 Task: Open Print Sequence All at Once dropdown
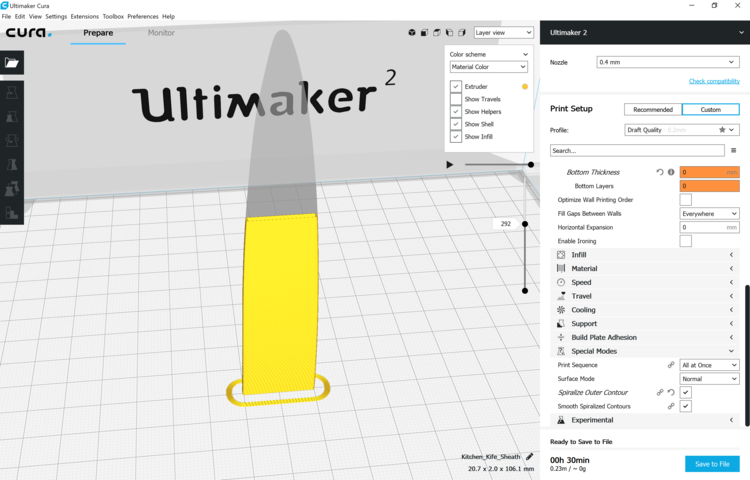point(709,365)
